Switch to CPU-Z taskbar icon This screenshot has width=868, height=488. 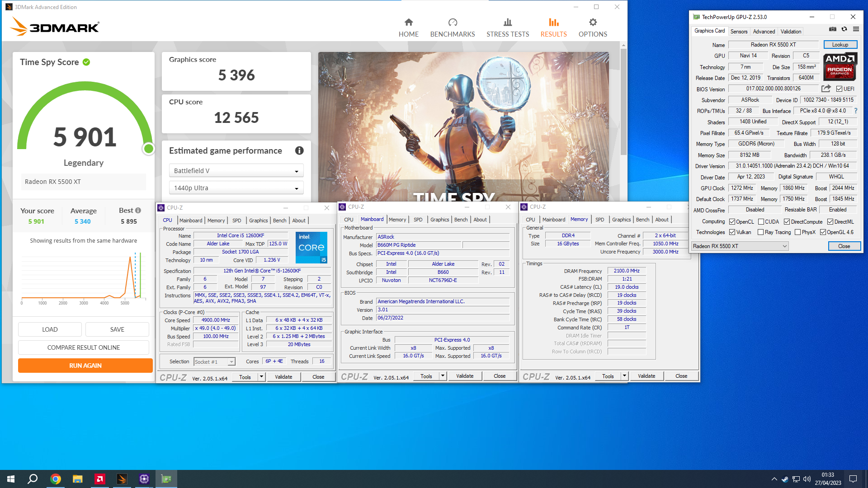tap(144, 479)
